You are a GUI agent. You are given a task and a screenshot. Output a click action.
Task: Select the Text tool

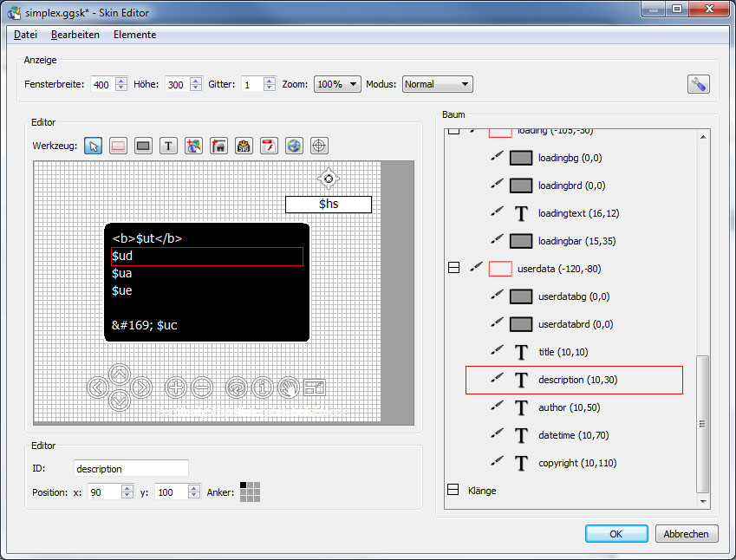click(169, 146)
